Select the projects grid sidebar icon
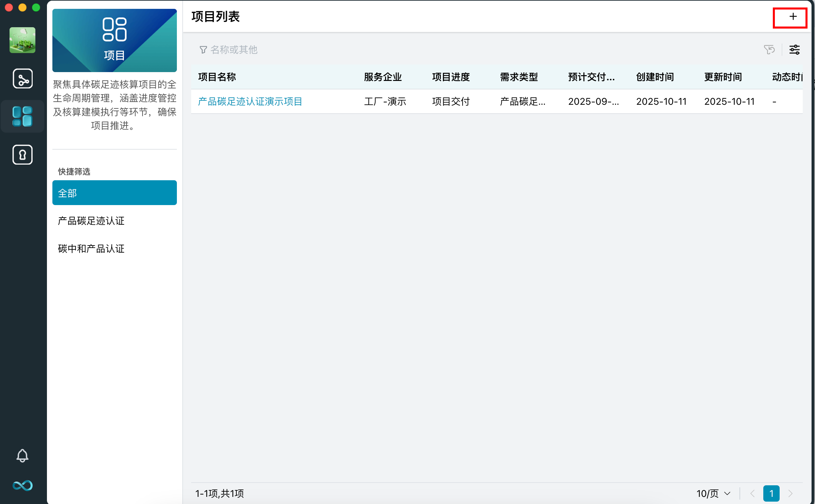 tap(22, 116)
